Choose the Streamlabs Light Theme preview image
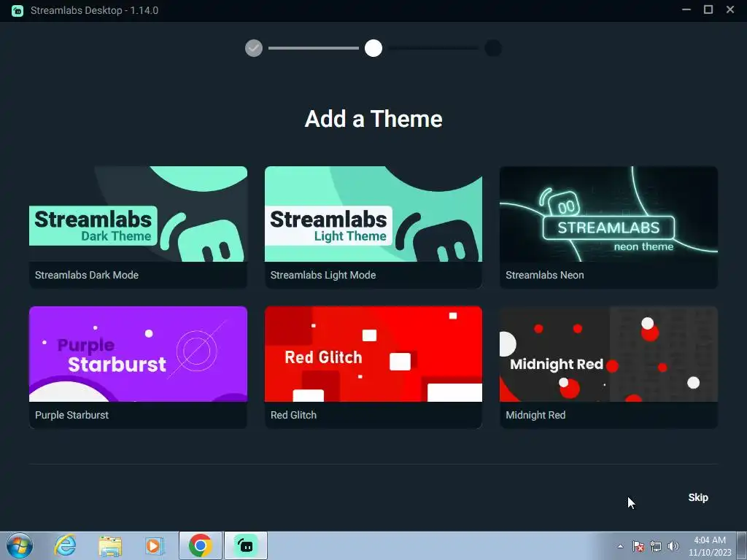747x560 pixels. tap(373, 214)
